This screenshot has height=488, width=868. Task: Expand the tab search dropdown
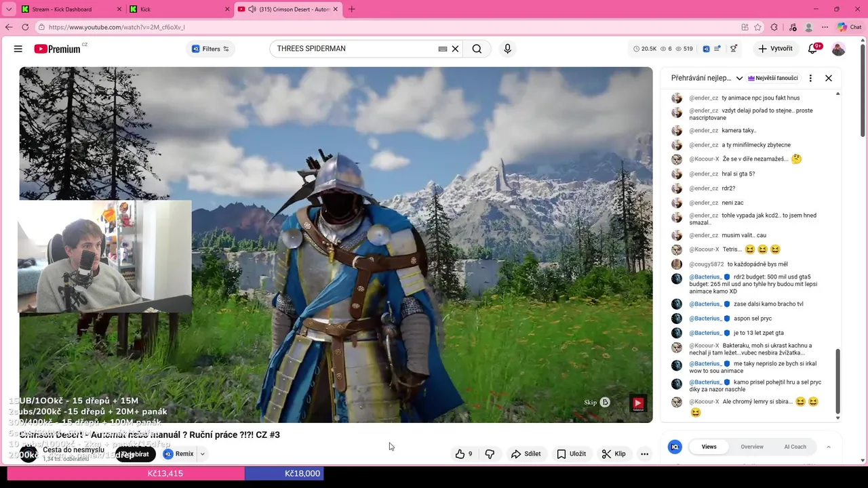click(x=9, y=9)
